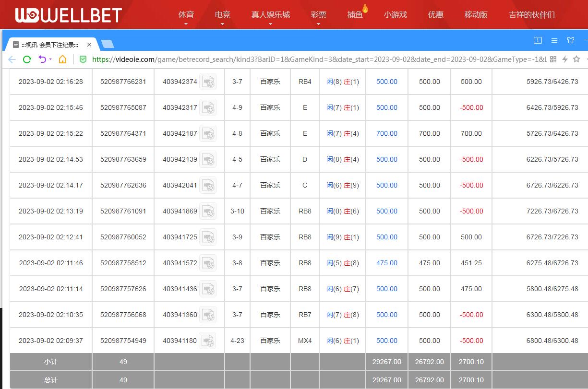The width and height of the screenshot is (588, 389).
Task: Click the lightning speed mode icon
Action: point(565,59)
